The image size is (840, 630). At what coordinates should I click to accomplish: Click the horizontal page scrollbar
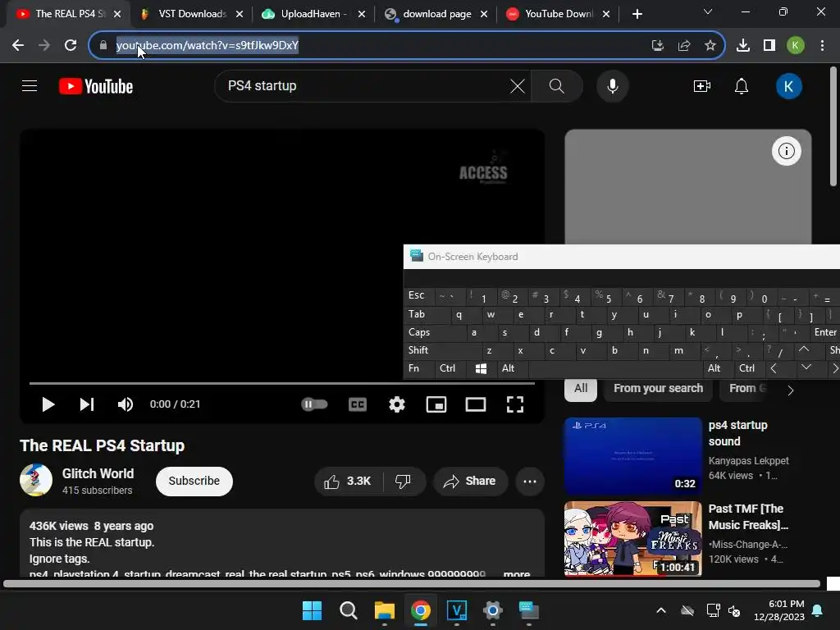tap(412, 584)
